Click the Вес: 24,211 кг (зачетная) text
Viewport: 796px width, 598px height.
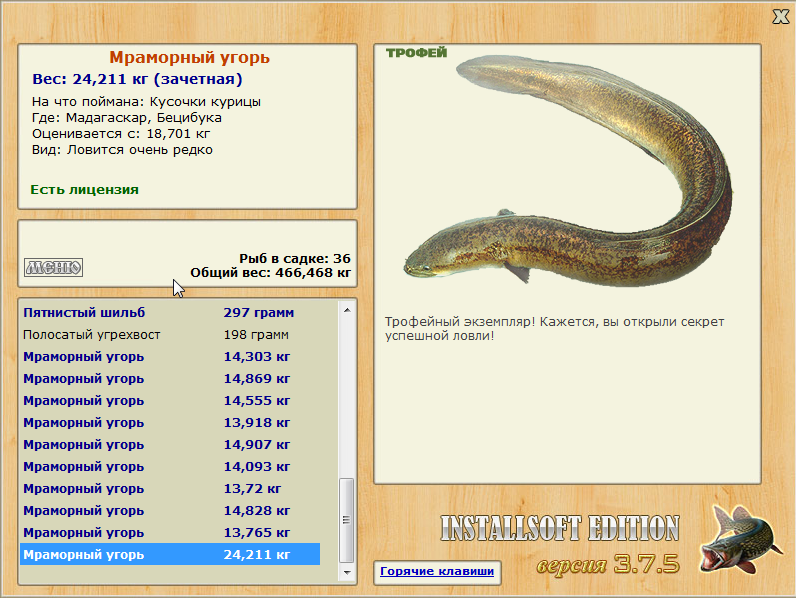pos(137,79)
